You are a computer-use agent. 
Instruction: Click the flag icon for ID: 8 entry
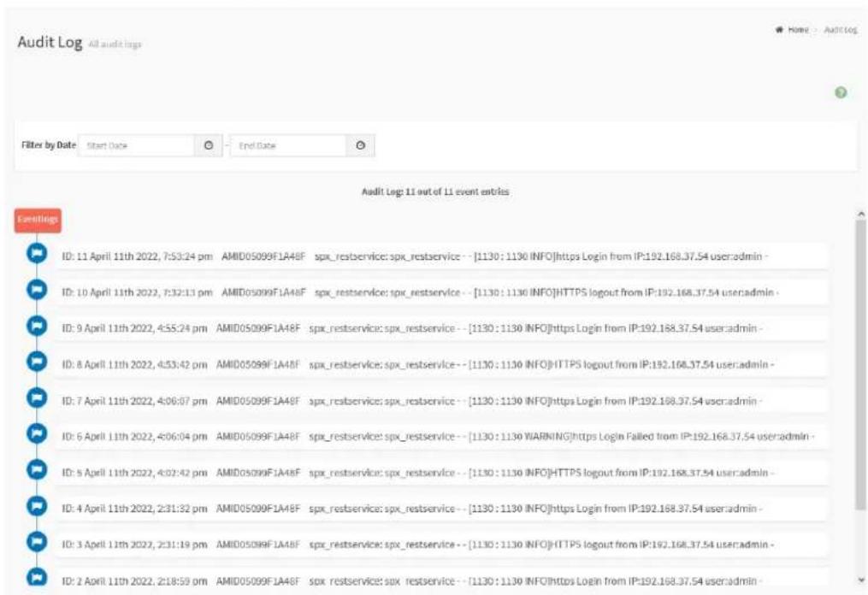point(37,362)
